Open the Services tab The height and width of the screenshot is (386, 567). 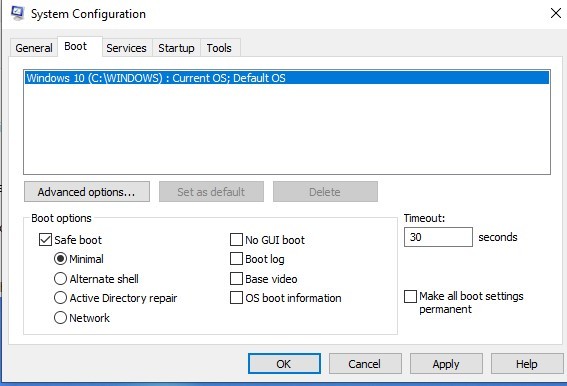[126, 48]
